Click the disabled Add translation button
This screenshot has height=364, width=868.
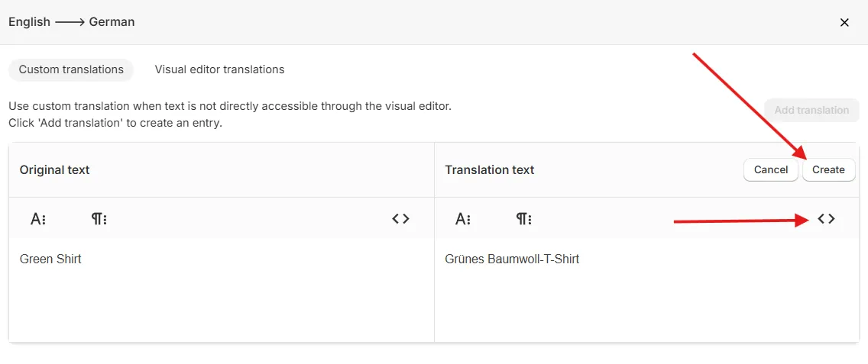(x=811, y=110)
